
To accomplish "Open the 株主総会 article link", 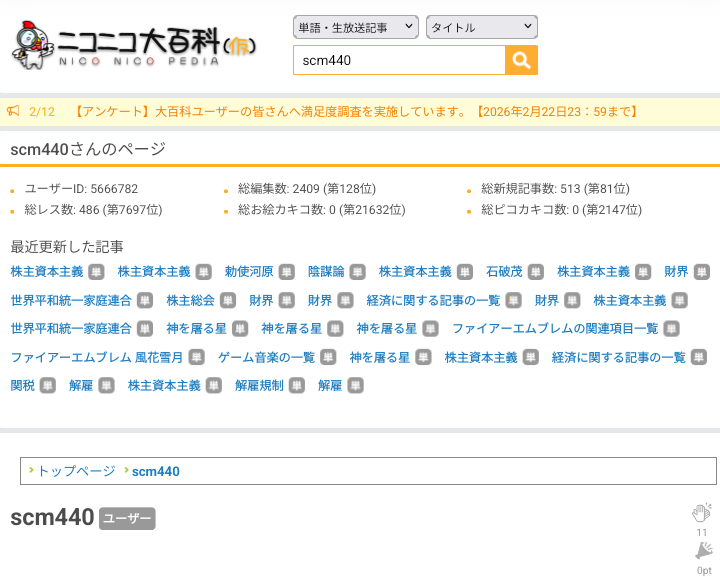I will (x=190, y=300).
